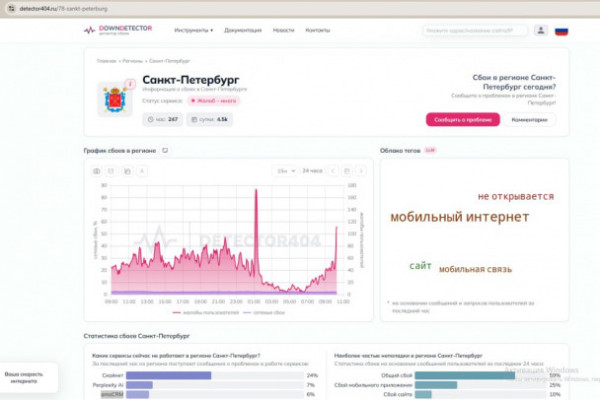
Task: Click the first chart toolbar icon
Action: point(97,171)
